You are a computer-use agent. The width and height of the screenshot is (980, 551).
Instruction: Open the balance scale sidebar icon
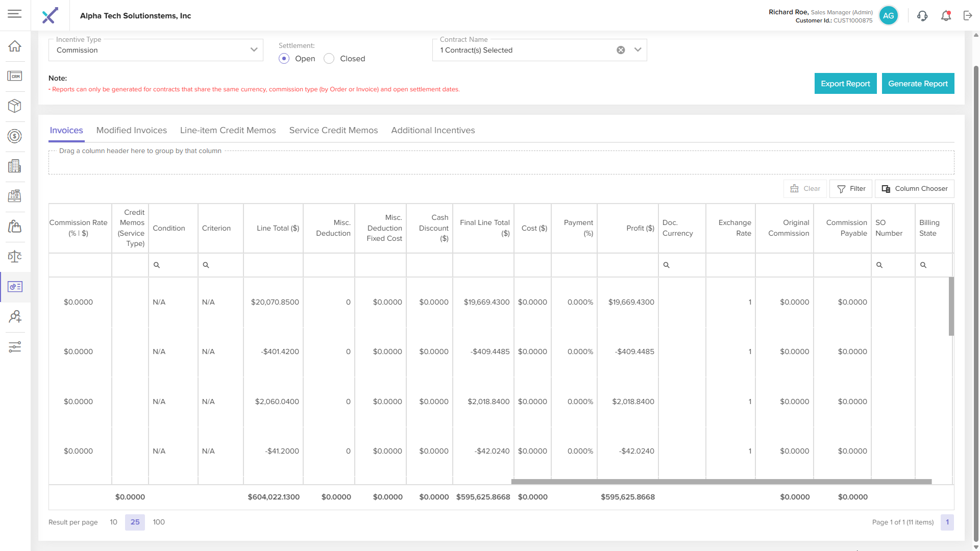coord(15,256)
